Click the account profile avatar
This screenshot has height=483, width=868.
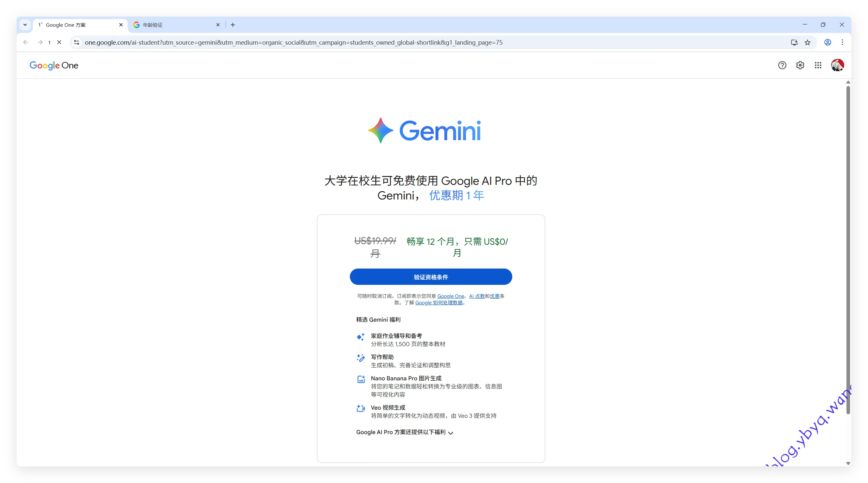pos(837,65)
